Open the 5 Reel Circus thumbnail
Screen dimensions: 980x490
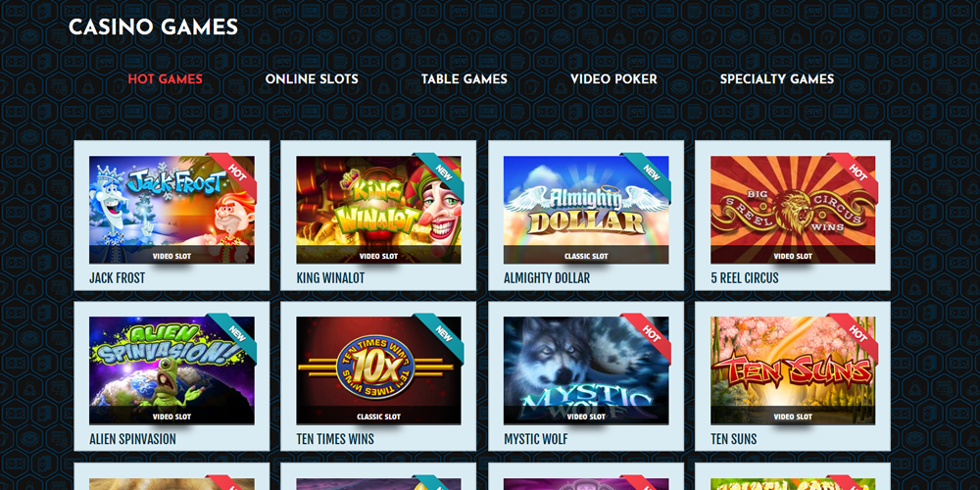tap(793, 210)
